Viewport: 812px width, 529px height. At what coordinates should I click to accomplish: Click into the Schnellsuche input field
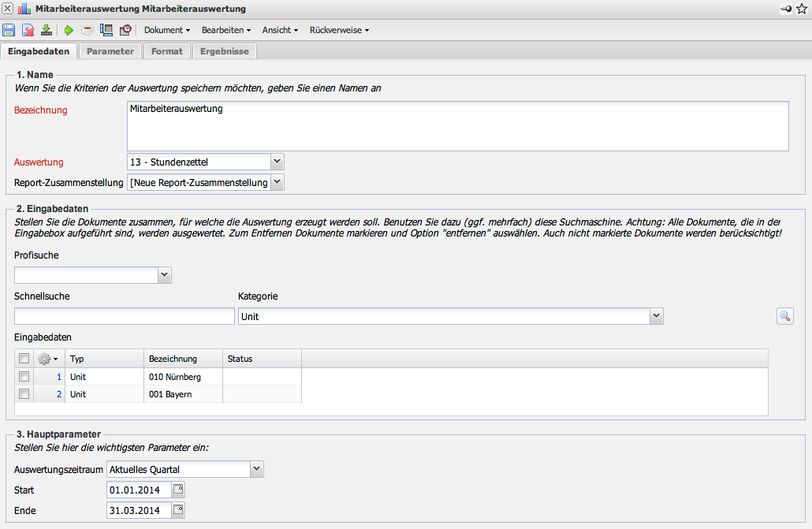pos(125,316)
